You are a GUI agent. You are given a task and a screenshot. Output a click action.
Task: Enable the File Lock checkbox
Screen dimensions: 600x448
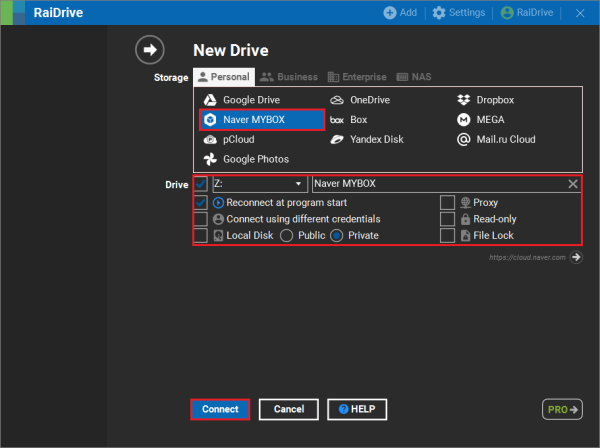point(447,235)
